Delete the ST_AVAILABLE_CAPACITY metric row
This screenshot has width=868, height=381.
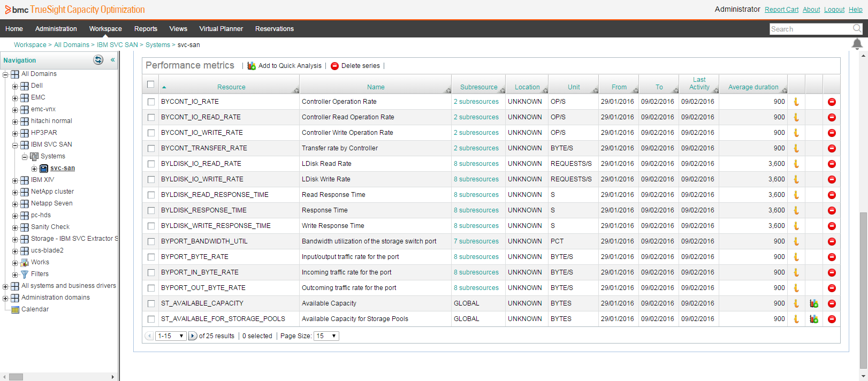(x=832, y=303)
